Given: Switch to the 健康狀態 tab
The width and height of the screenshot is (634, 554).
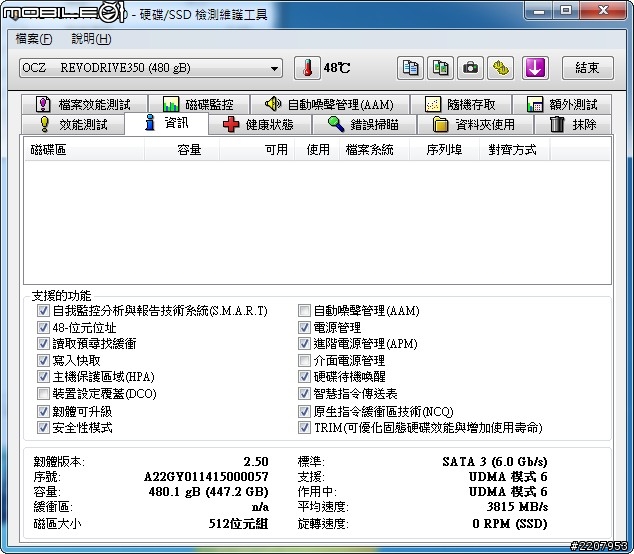Looking at the screenshot, I should pyautogui.click(x=260, y=124).
